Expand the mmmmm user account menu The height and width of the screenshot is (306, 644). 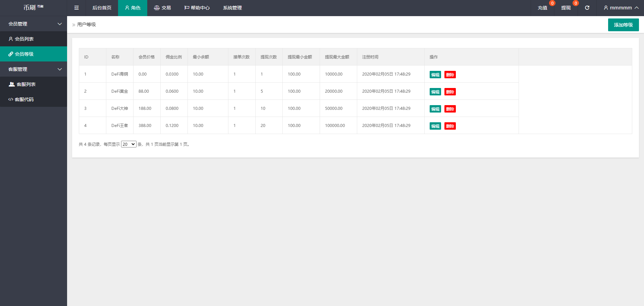click(621, 8)
